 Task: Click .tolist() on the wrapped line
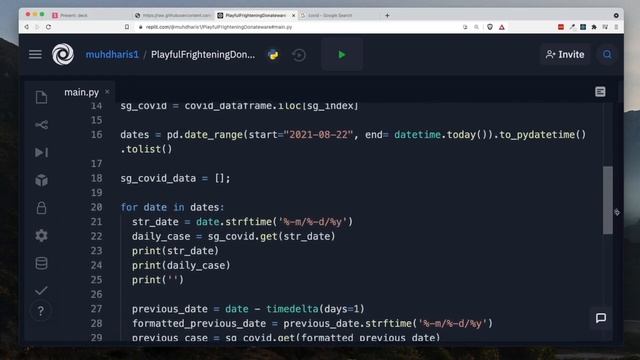coord(147,149)
